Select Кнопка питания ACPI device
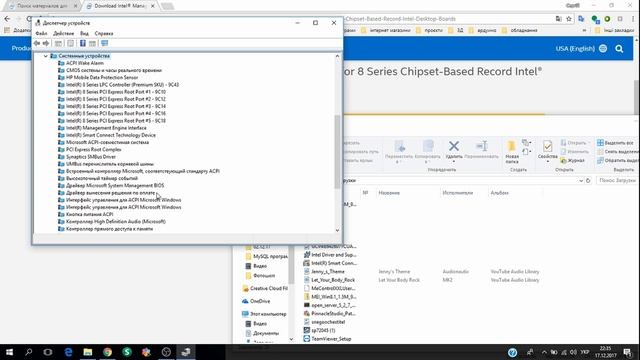Screen dimensions: 640x360 pyautogui.click(x=89, y=214)
